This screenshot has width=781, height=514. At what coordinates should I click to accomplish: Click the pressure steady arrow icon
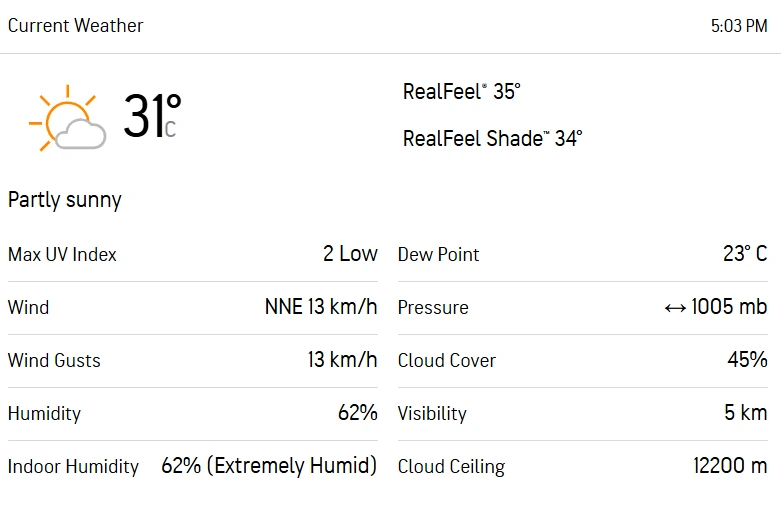(x=675, y=308)
